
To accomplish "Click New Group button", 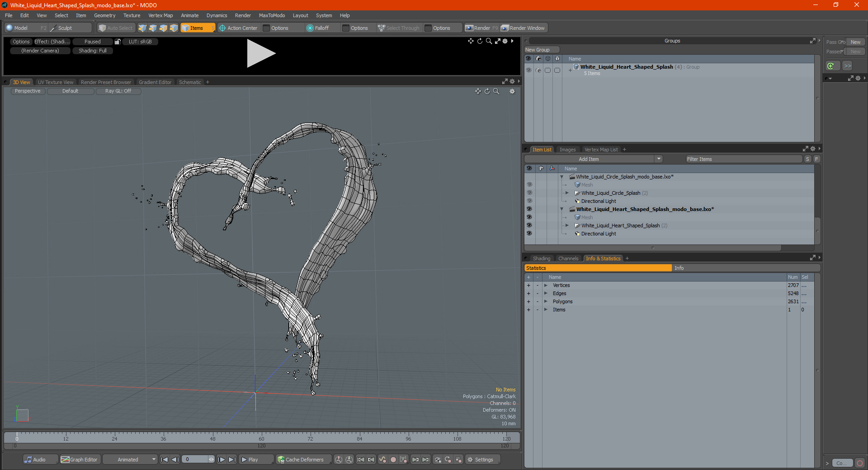I will tap(542, 50).
